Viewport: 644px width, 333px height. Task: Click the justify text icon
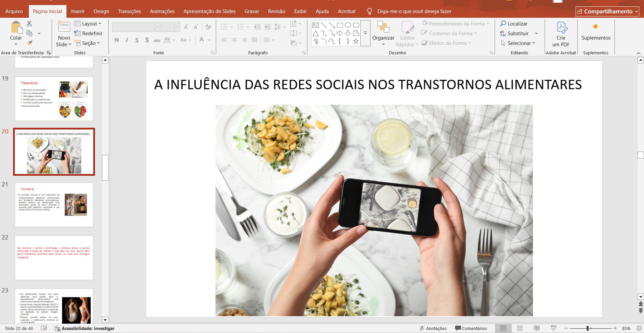point(254,40)
